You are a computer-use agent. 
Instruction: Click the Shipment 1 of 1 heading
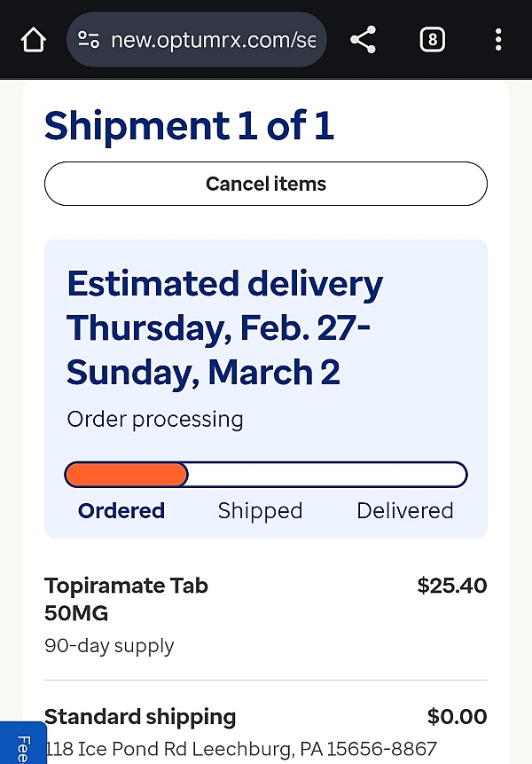click(189, 126)
